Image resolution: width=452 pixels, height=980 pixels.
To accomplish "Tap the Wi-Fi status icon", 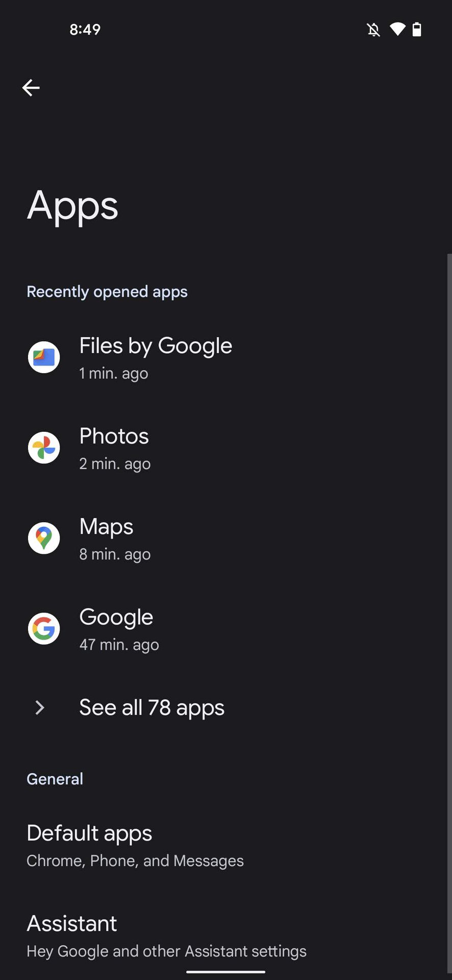I will click(x=397, y=29).
